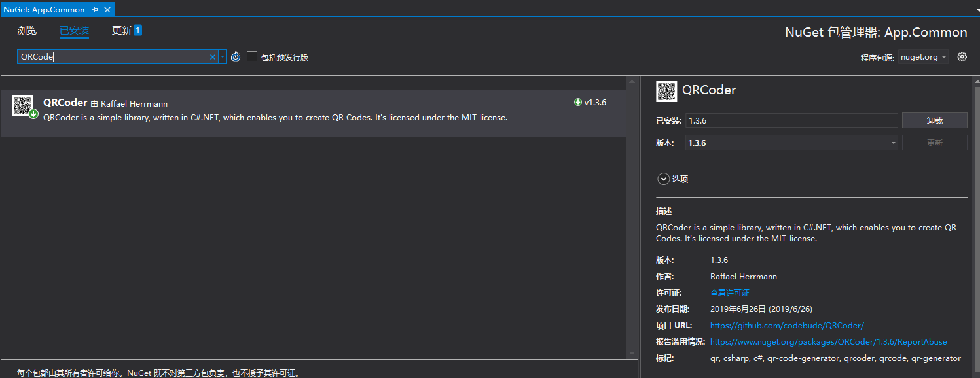Image resolution: width=980 pixels, height=378 pixels.
Task: Expand the 选项 section
Action: [664, 179]
